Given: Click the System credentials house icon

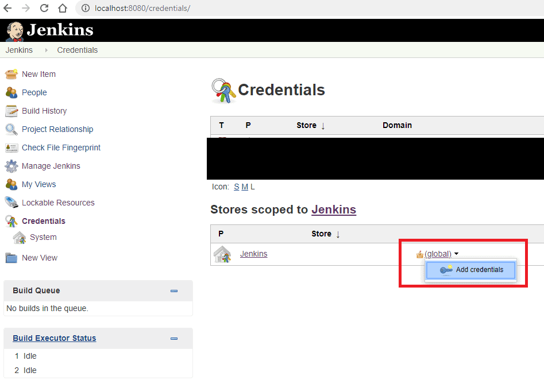Looking at the screenshot, I should tap(20, 238).
